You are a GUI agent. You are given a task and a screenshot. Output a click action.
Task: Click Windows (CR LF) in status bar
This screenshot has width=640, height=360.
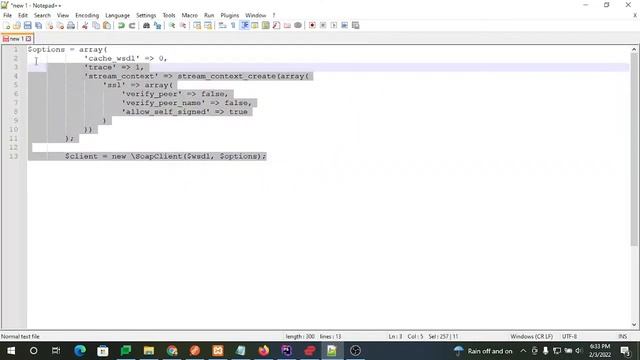point(531,336)
